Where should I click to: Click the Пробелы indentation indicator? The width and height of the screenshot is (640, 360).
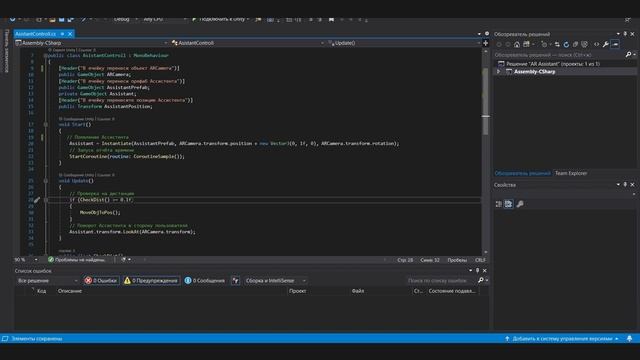pos(457,260)
